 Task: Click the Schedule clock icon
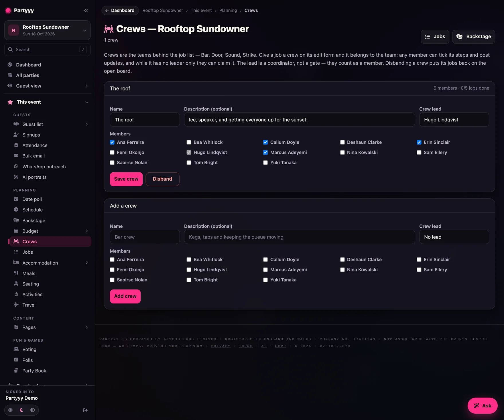point(16,210)
